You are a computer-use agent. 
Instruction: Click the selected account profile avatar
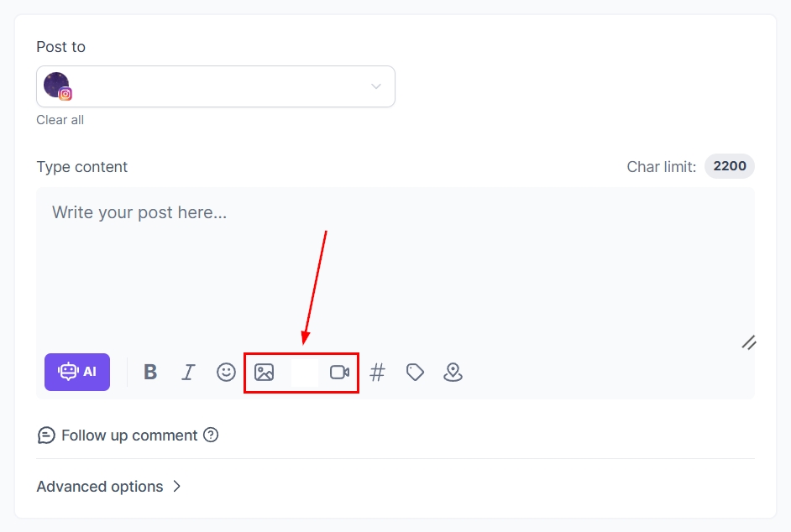point(55,84)
